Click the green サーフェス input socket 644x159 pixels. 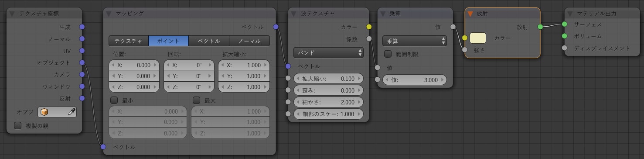564,24
